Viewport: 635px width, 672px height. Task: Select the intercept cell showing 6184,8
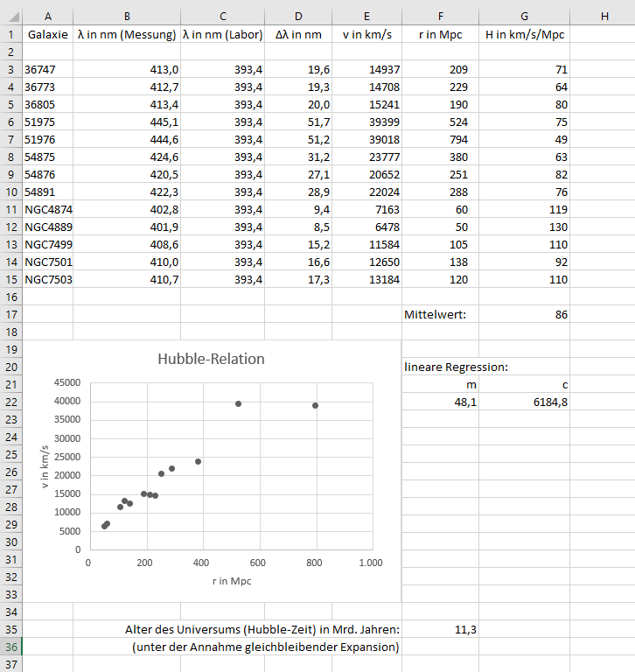point(524,402)
